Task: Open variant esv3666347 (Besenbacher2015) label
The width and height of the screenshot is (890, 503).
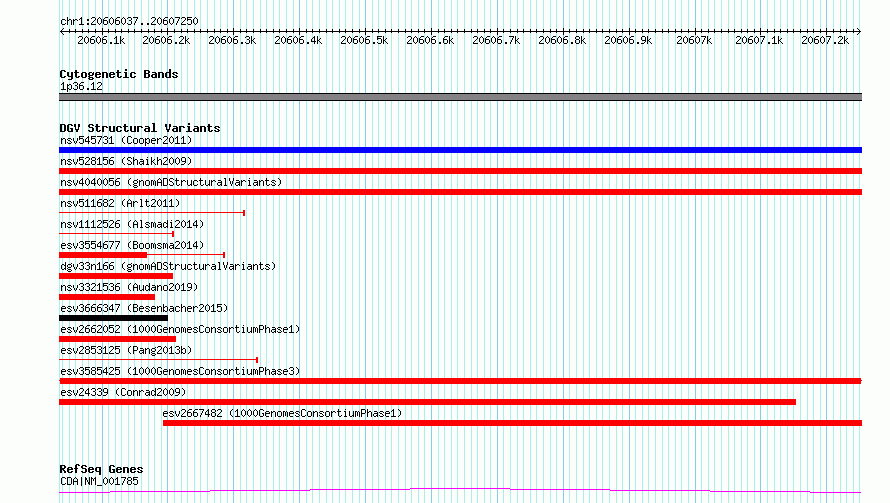Action: coord(144,308)
